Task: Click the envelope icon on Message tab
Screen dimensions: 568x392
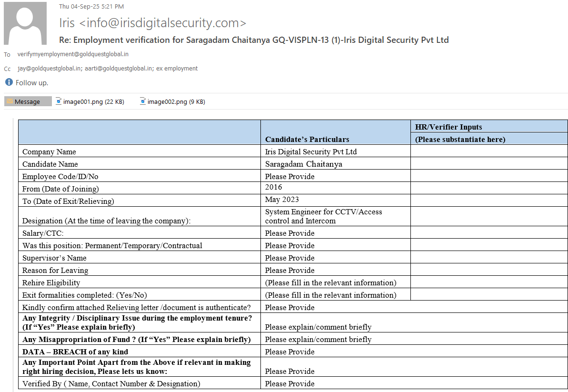Action: (x=10, y=101)
